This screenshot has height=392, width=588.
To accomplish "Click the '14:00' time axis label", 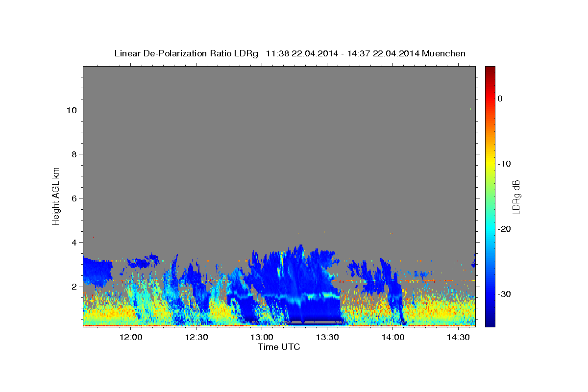I will click(x=393, y=338).
